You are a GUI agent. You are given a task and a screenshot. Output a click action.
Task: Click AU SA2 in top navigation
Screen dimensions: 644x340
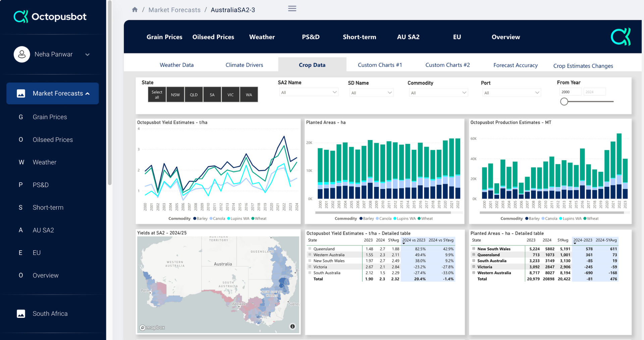click(408, 37)
